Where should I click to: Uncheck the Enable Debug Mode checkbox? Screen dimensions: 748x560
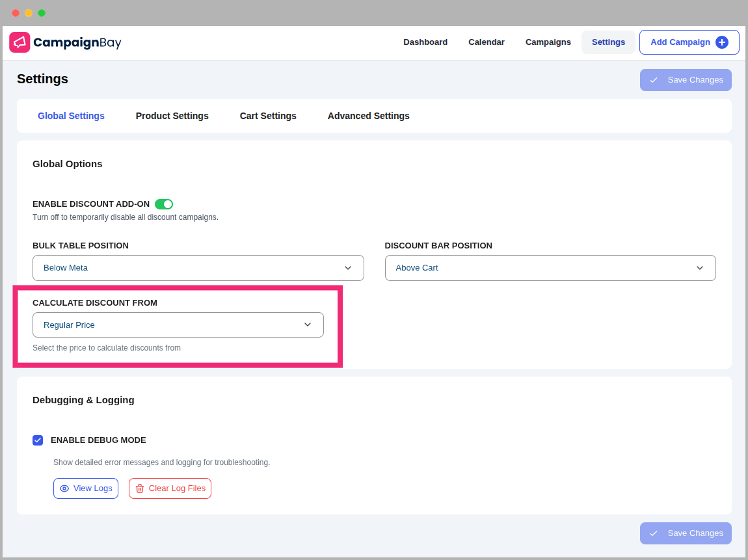pos(38,440)
